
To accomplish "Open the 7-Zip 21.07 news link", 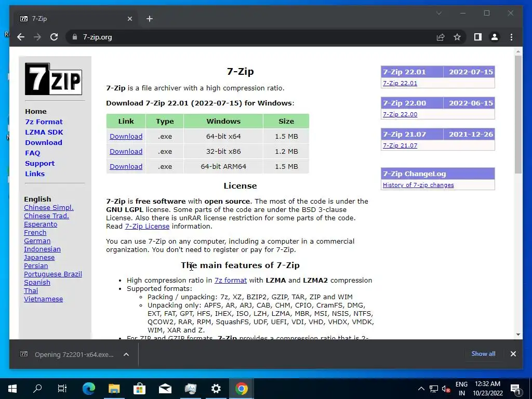I will (x=400, y=145).
